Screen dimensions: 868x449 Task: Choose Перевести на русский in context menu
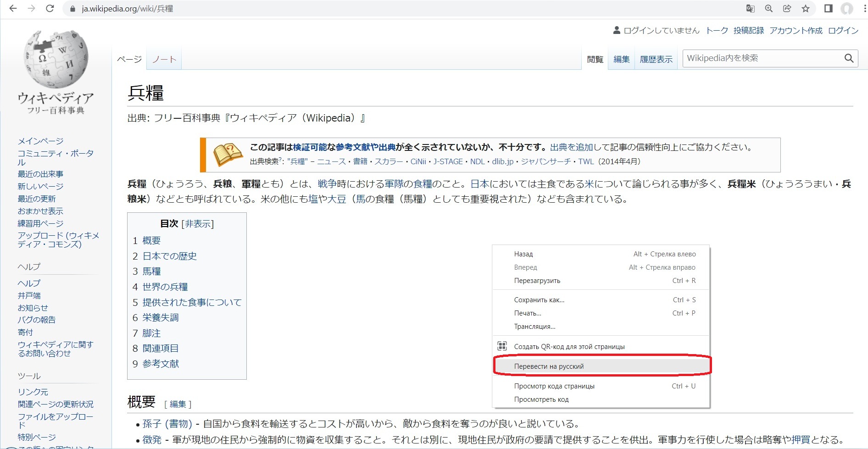[601, 366]
